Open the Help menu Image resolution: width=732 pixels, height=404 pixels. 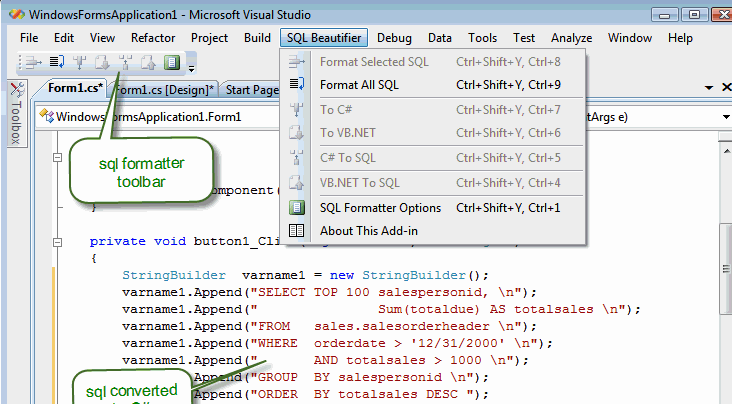(680, 38)
